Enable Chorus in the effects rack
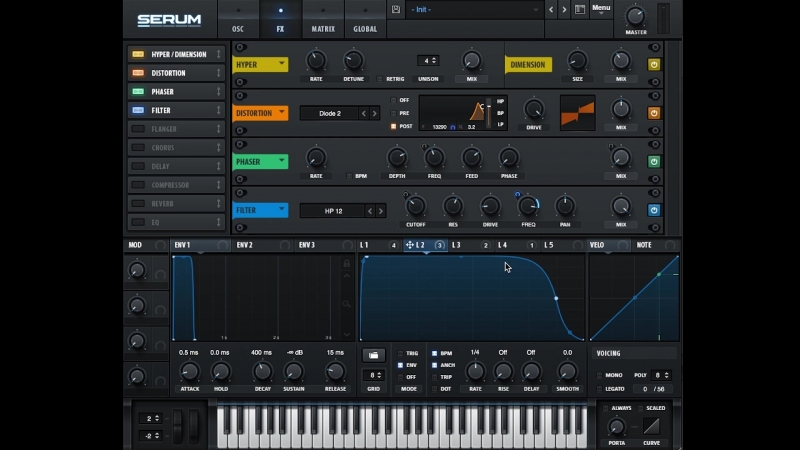 pyautogui.click(x=138, y=147)
